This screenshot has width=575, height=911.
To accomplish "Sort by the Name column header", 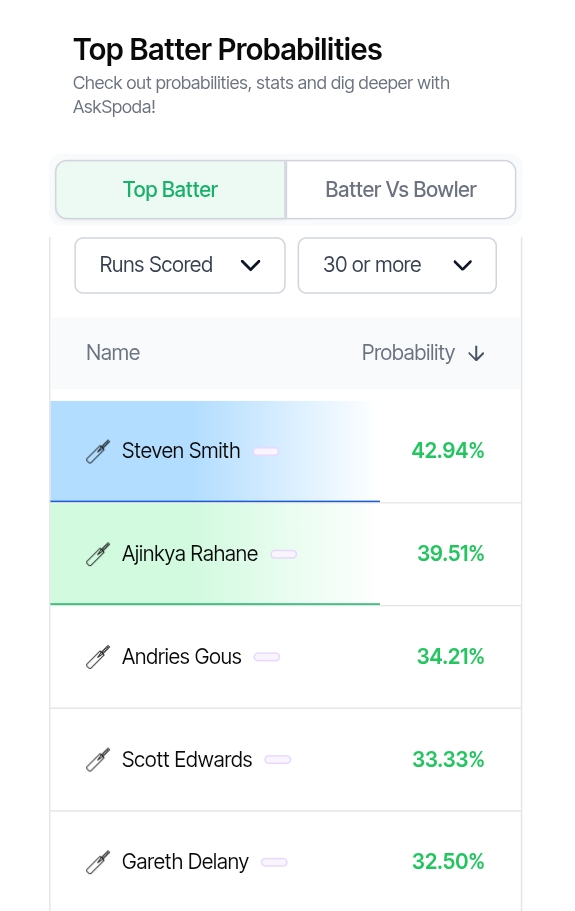I will pyautogui.click(x=113, y=353).
